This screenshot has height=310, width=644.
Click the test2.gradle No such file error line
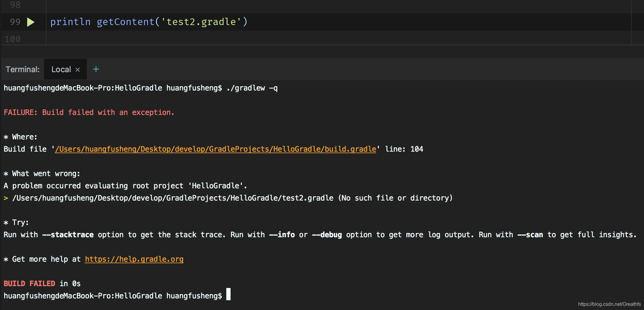228,198
